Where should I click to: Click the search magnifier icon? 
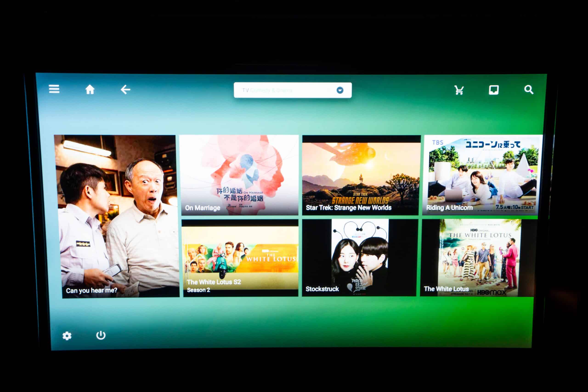pyautogui.click(x=529, y=90)
